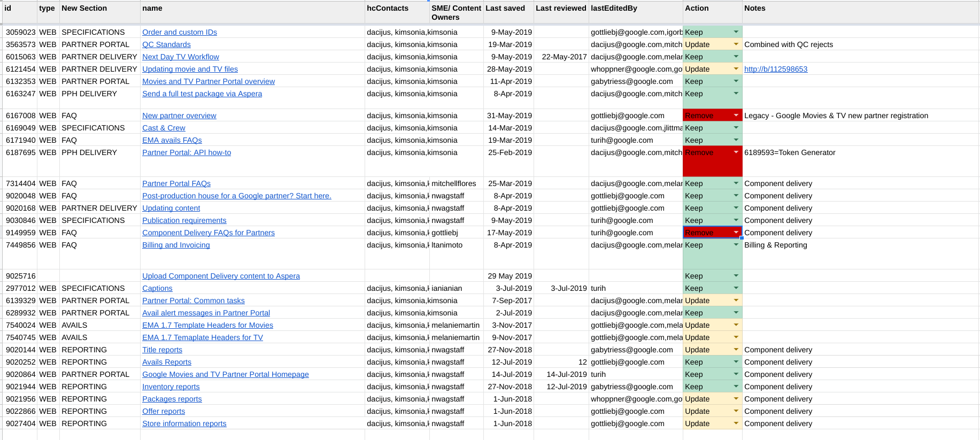Select the AVAILS section cell for id 7540024
Image resolution: width=980 pixels, height=440 pixels.
pyautogui.click(x=99, y=325)
